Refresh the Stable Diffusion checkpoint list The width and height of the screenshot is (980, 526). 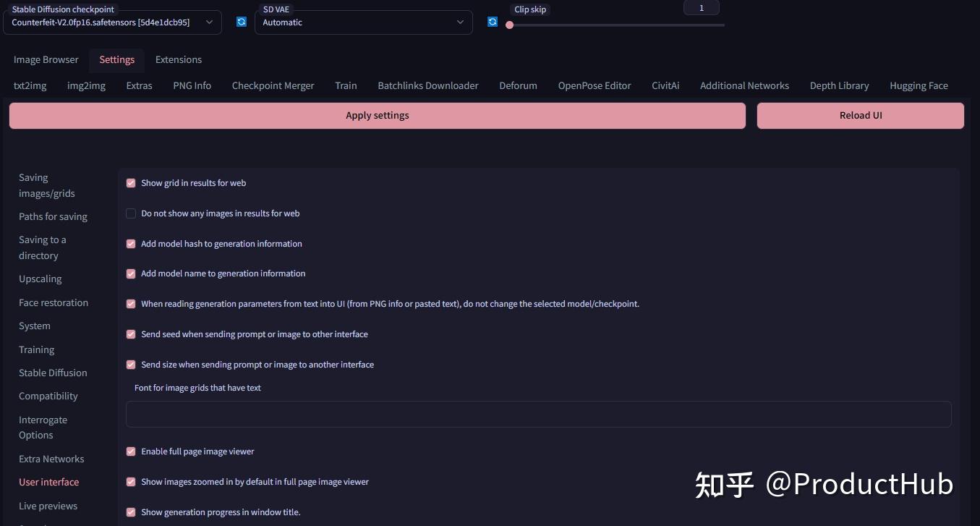(241, 22)
